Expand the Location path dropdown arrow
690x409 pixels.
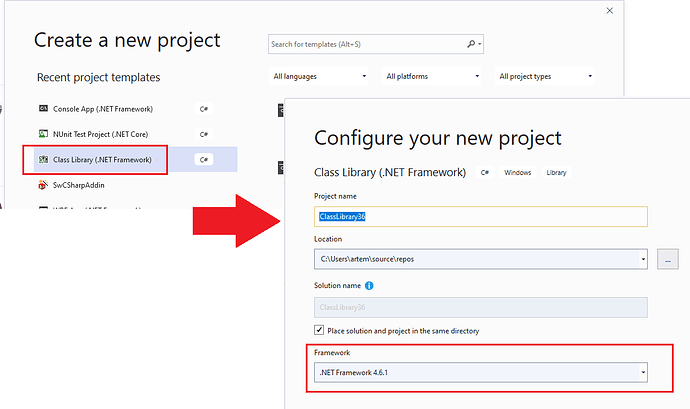click(643, 259)
